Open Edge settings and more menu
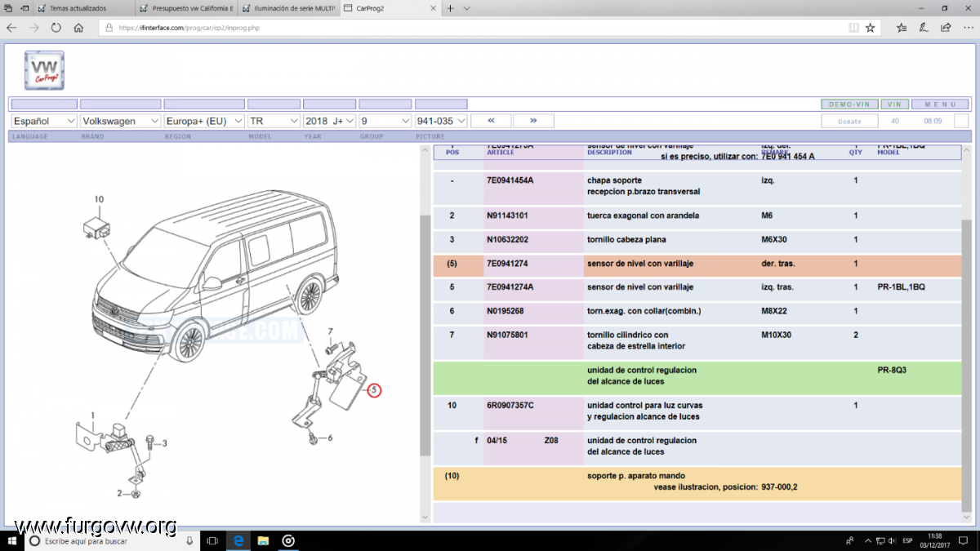980x551 pixels. coord(967,27)
